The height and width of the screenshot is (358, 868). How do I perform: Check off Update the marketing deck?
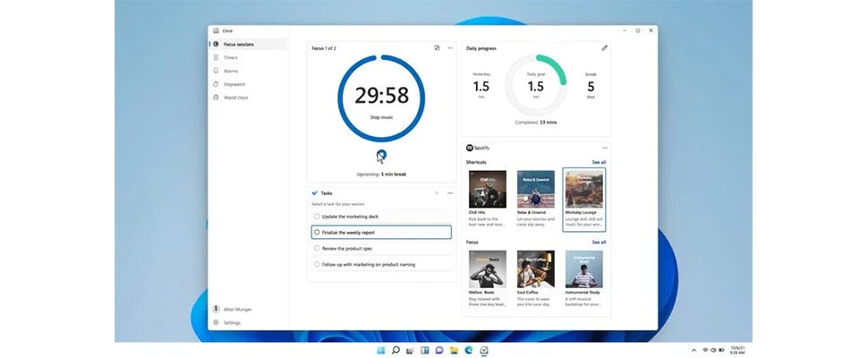pyautogui.click(x=317, y=217)
